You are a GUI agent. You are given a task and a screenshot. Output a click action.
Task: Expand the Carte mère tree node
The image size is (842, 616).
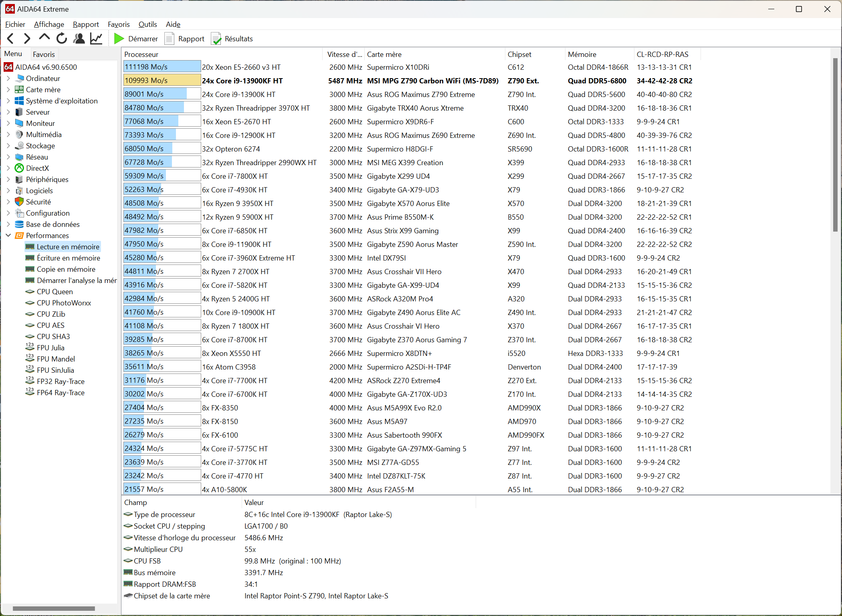[8, 90]
